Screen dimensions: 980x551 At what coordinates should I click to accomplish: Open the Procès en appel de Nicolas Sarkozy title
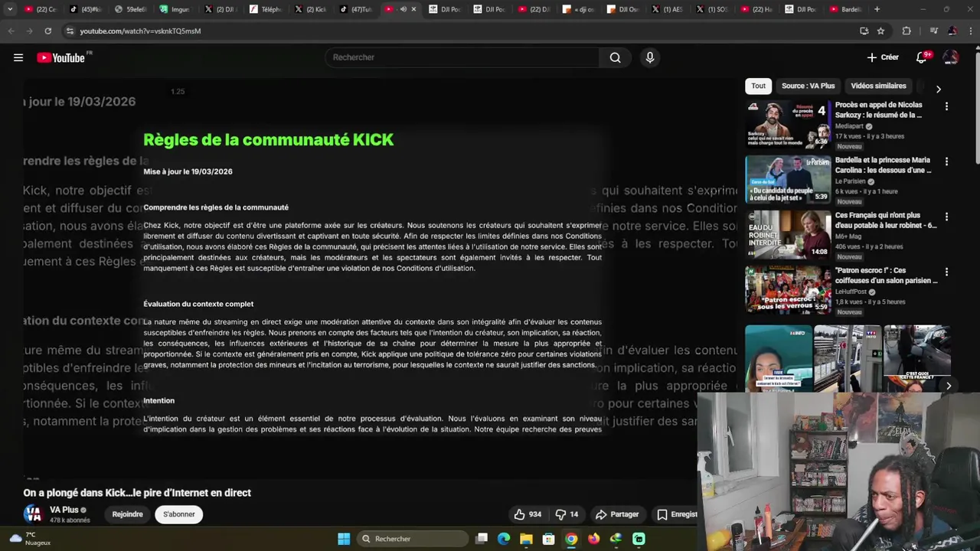(x=879, y=109)
